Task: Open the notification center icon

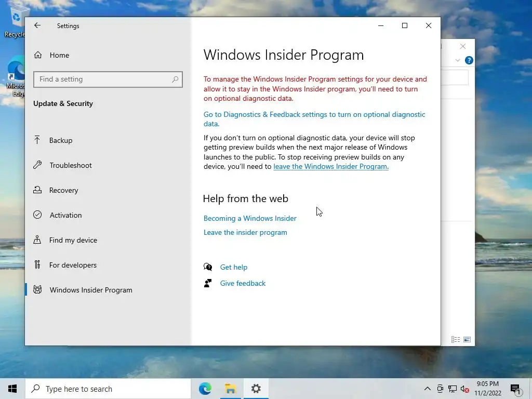Action: (515, 389)
